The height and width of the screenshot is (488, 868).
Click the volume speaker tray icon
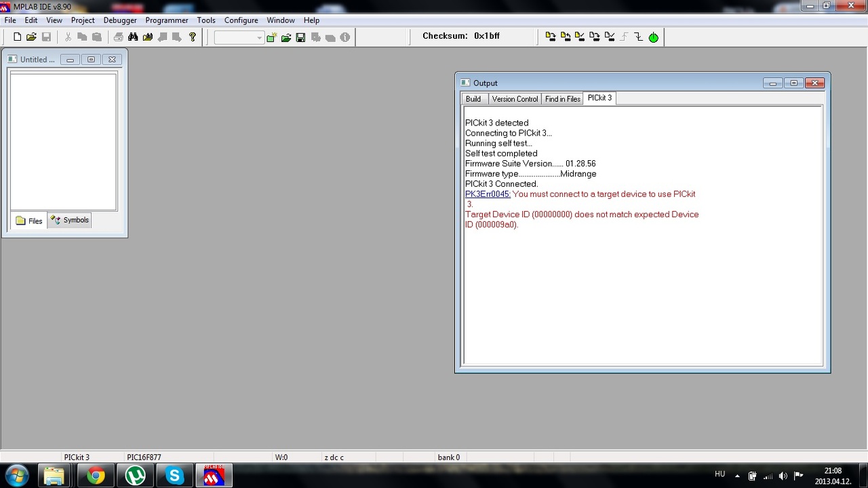[x=783, y=476]
